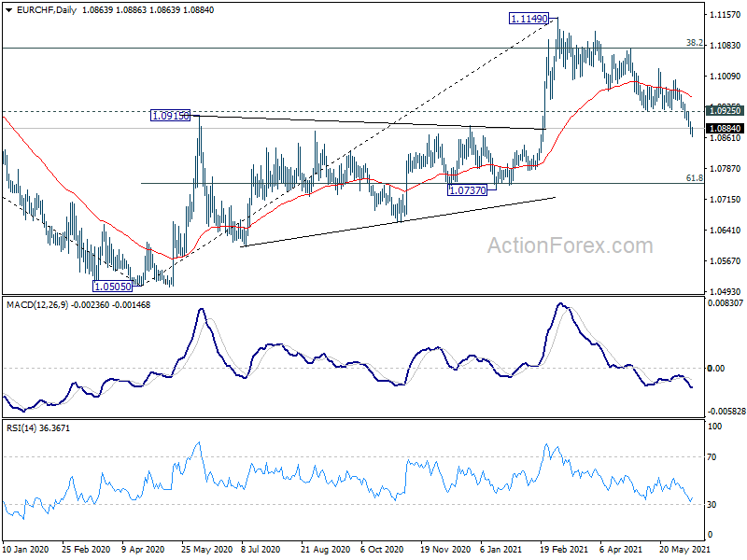Click the 9 Apr 2020 date label
Screen dimensions: 747x560
(x=143, y=550)
